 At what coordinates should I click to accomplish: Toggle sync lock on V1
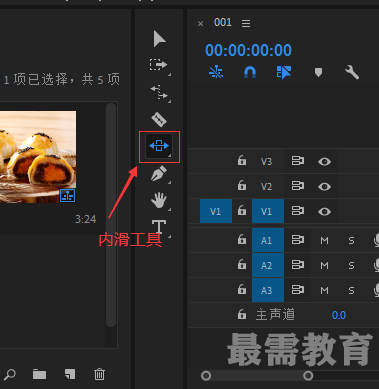(298, 211)
